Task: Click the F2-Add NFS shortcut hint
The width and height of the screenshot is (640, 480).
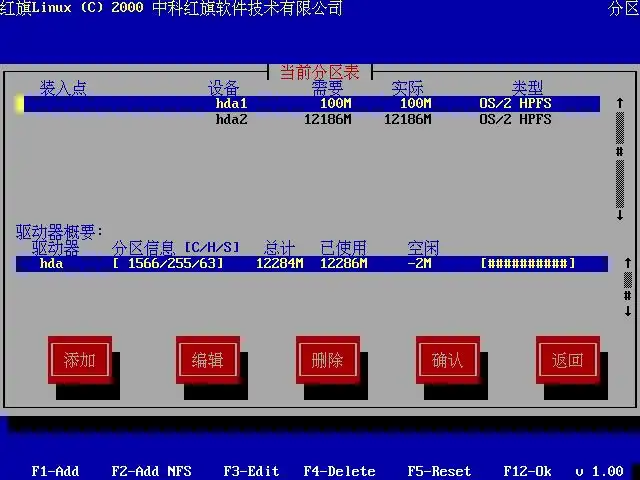Action: (151, 471)
